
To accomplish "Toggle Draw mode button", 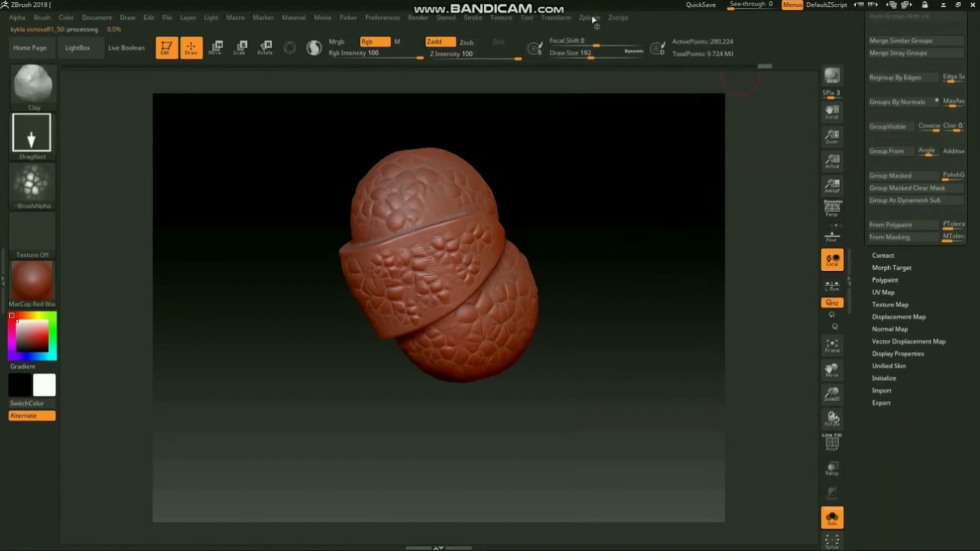I will [191, 47].
